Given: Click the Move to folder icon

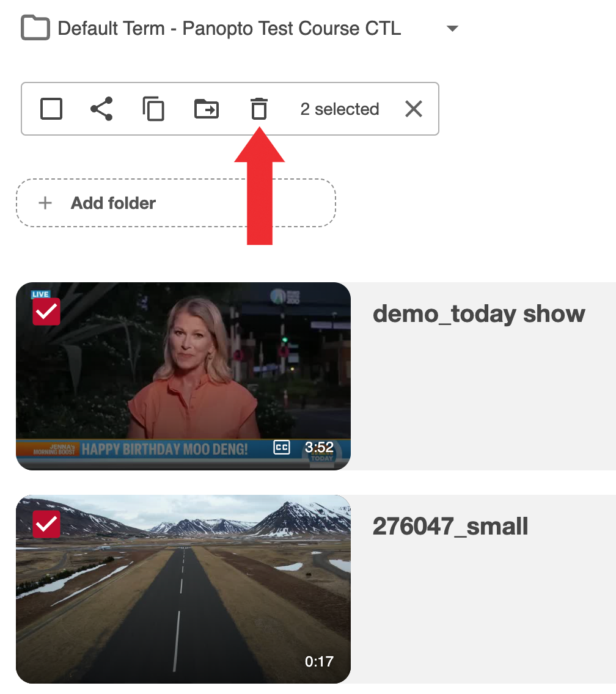Looking at the screenshot, I should 207,109.
